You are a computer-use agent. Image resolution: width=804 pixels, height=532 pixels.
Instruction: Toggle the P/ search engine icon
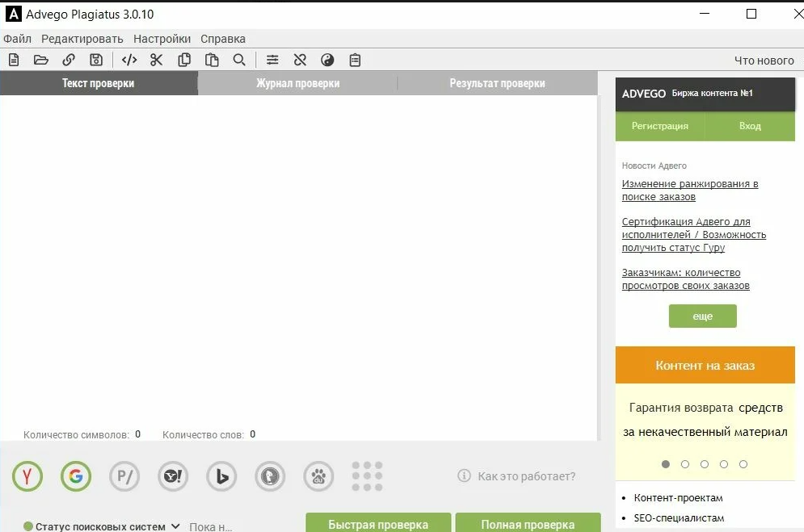click(124, 476)
